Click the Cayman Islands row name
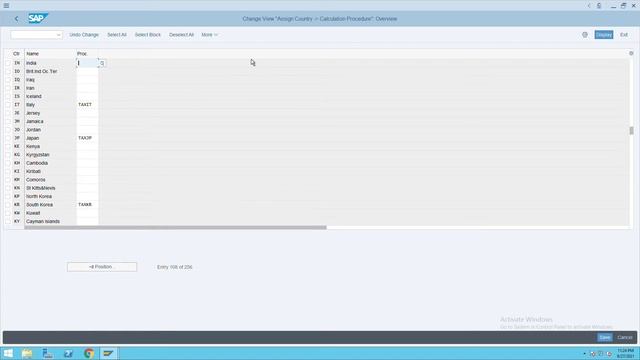This screenshot has height=360, width=640. coord(43,221)
